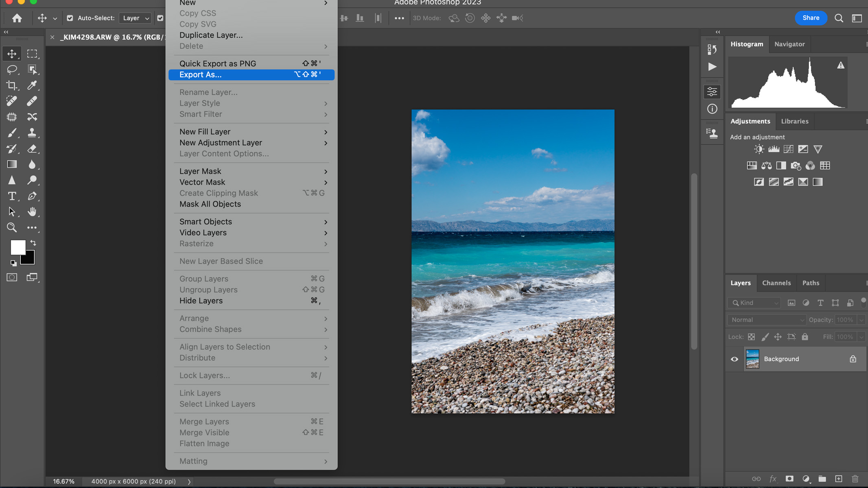Screen dimensions: 868x488
Task: Select the Zoom tool
Action: [12, 227]
